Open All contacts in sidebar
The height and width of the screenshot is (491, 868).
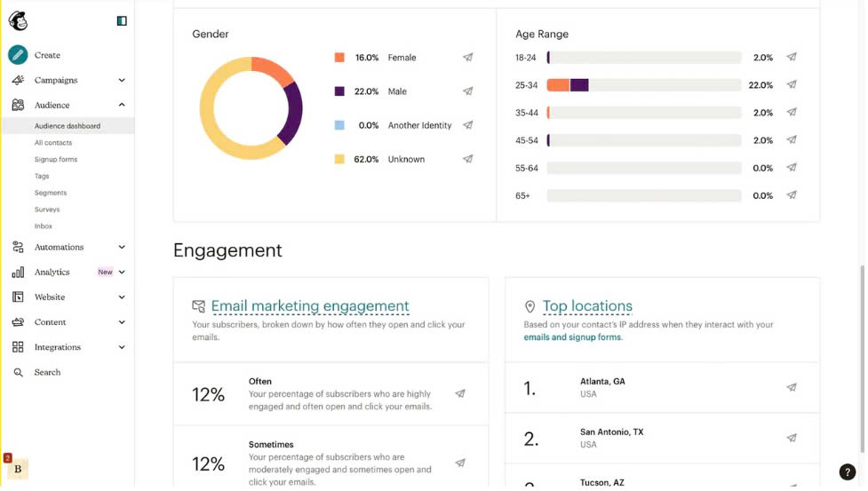coord(53,143)
